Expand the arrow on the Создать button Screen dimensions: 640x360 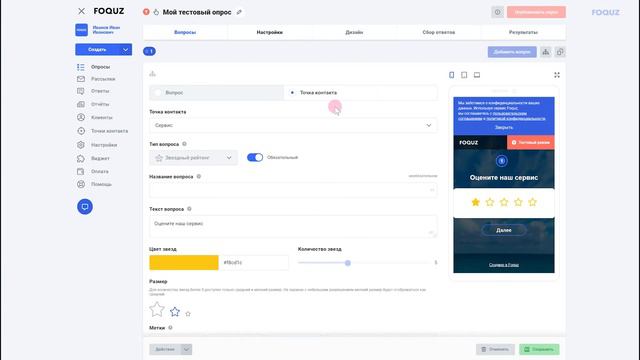click(126, 49)
